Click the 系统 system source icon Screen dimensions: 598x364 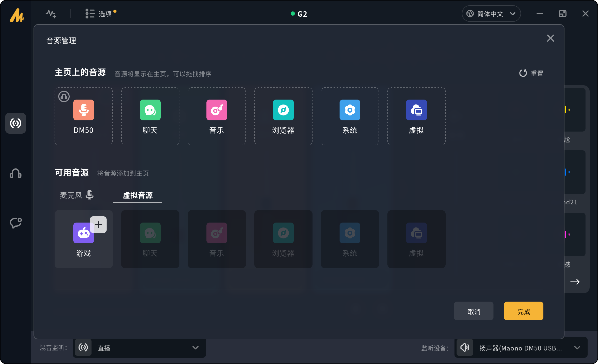[x=350, y=110]
